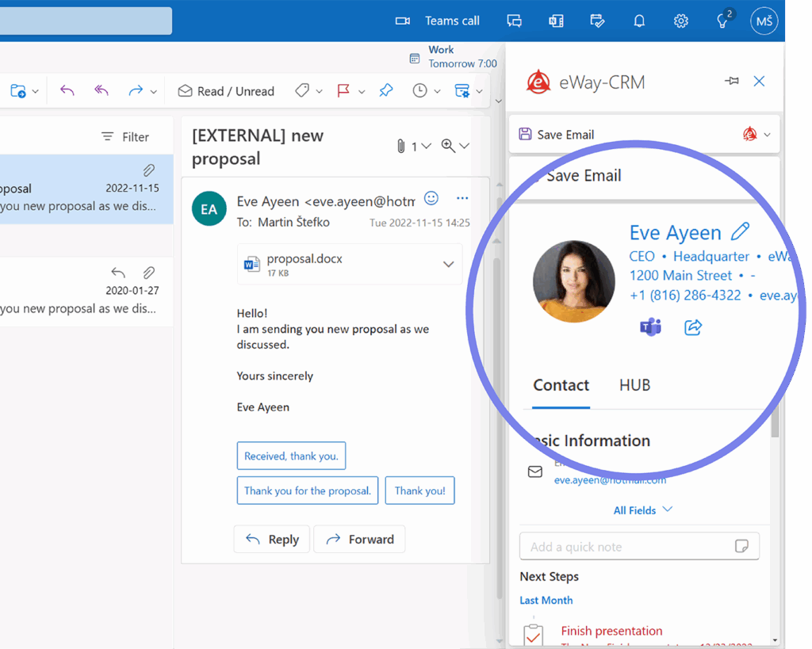The width and height of the screenshot is (812, 649).
Task: Expand Move to folder dropdown arrow
Action: click(35, 92)
